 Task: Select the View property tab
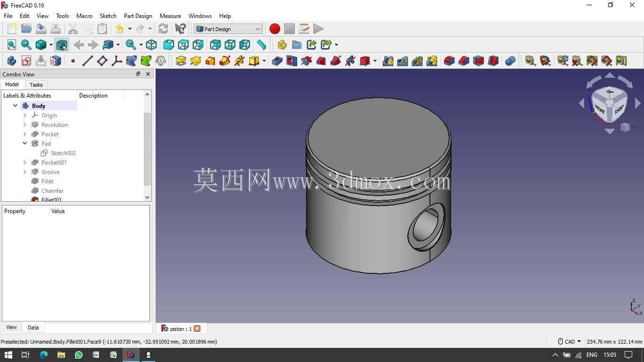pos(11,327)
